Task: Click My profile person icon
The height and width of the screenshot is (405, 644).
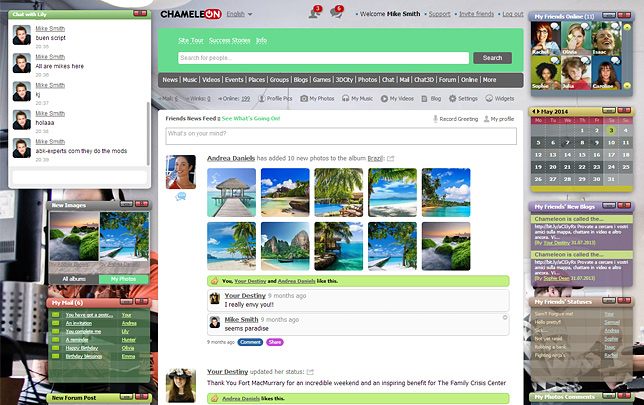Action: pos(486,119)
